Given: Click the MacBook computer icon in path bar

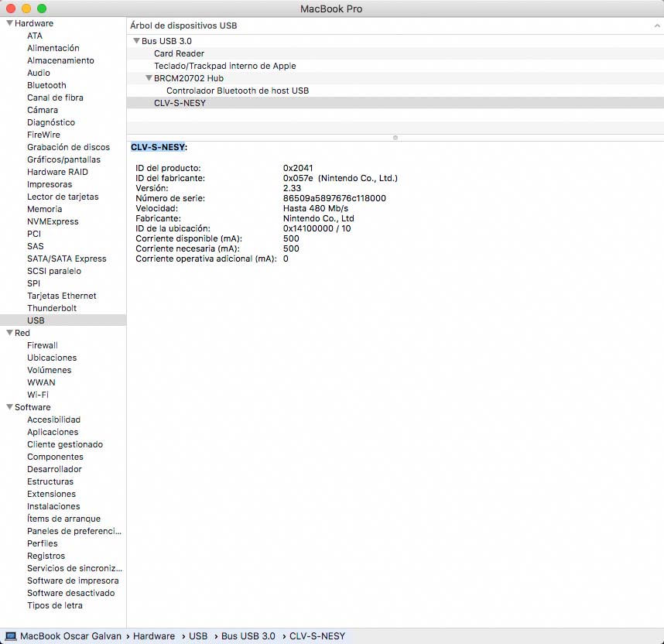Looking at the screenshot, I should [11, 636].
